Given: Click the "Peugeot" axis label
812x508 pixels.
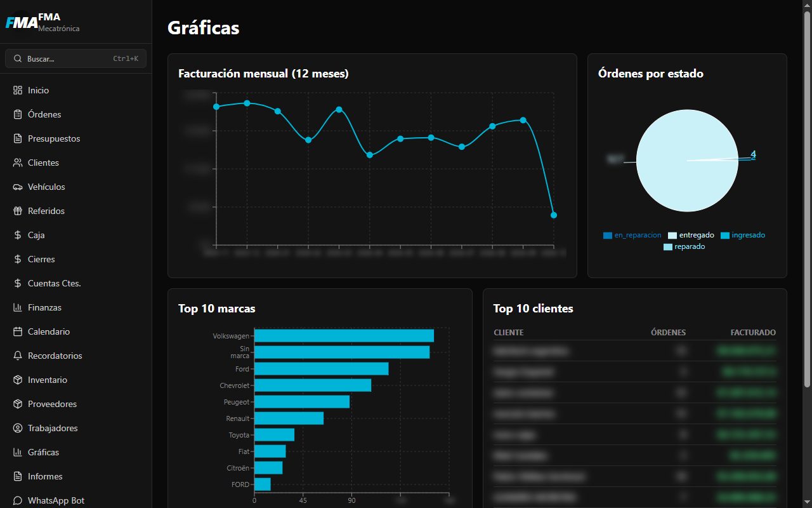Looking at the screenshot, I should (237, 402).
